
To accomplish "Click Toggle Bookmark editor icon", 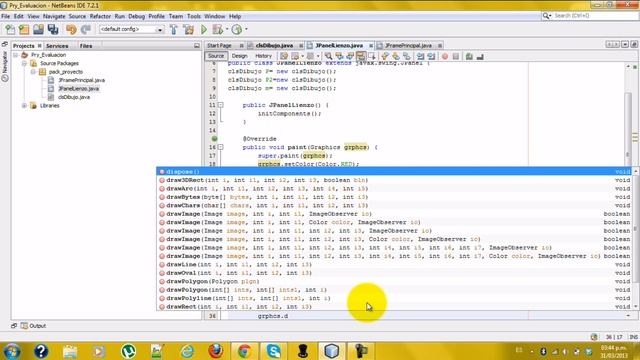I will click(407, 56).
